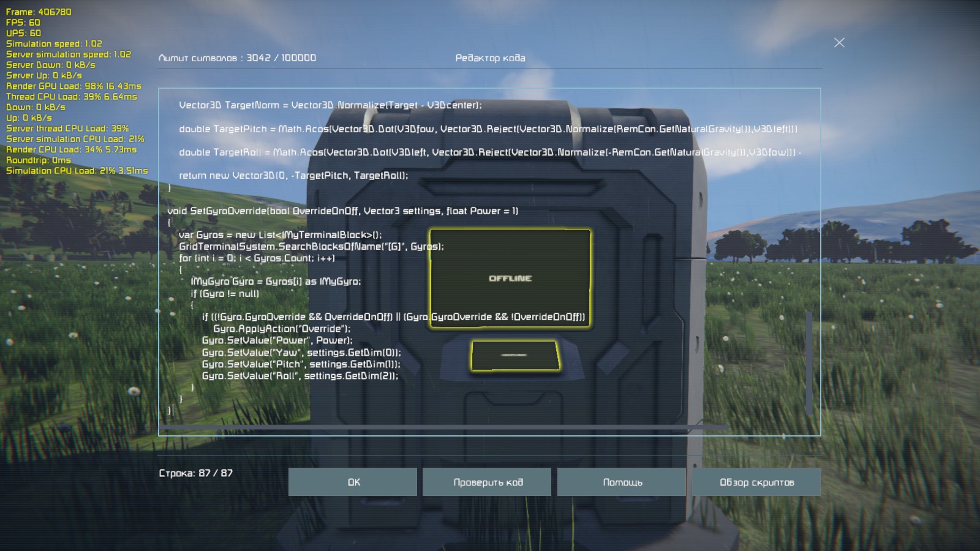980x551 pixels.
Task: Click the Проверить код button
Action: (x=488, y=482)
